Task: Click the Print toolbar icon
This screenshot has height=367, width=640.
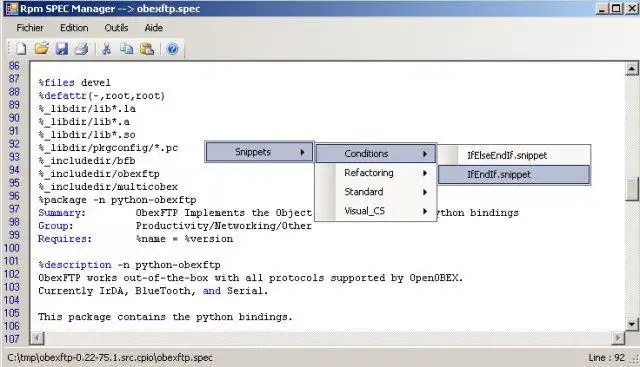Action: (x=82, y=49)
